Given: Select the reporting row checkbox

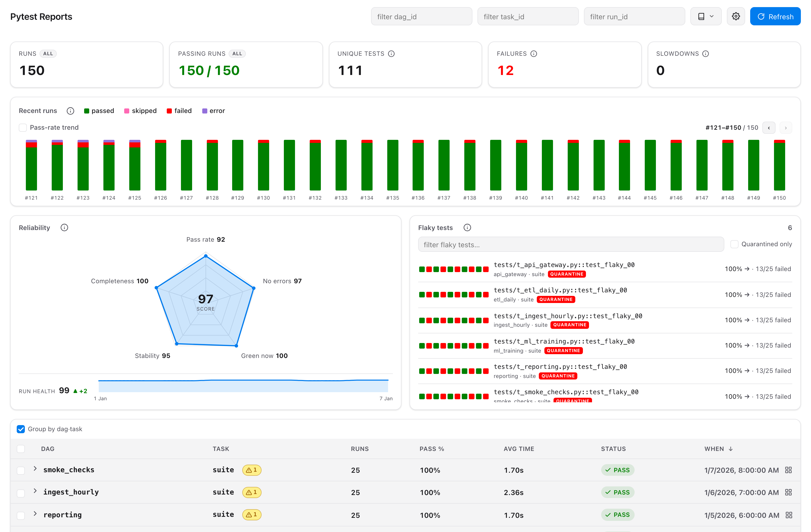Looking at the screenshot, I should 21,515.
